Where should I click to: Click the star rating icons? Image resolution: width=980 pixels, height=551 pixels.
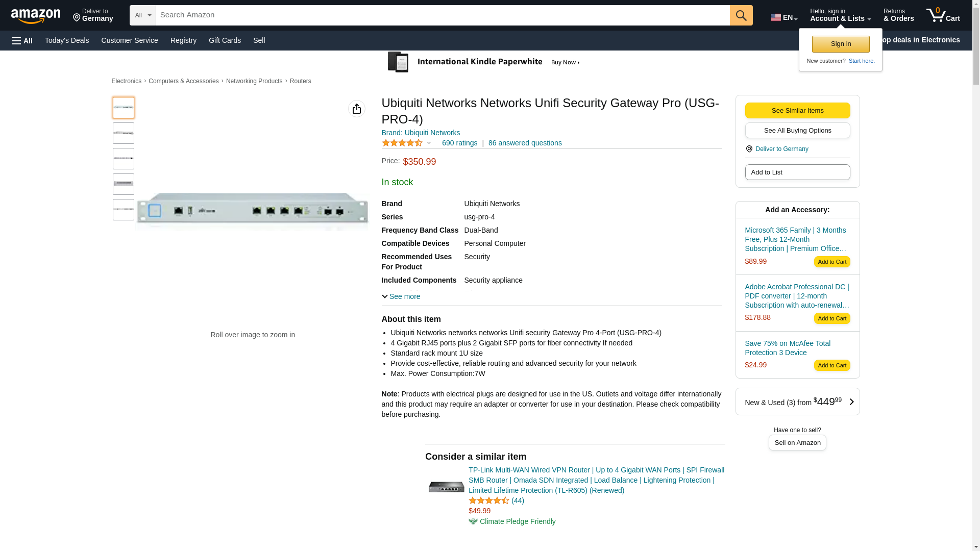[402, 143]
